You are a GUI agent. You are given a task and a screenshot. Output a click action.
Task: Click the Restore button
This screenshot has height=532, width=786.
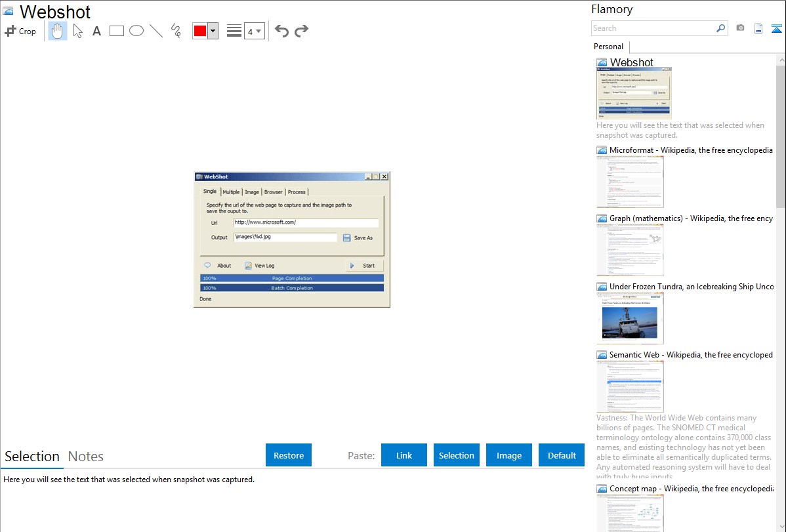[x=289, y=455]
